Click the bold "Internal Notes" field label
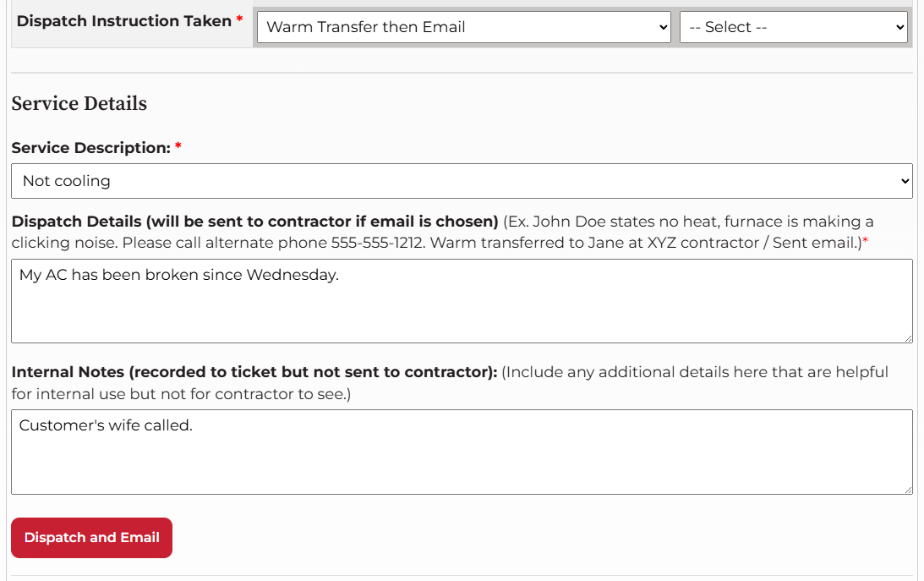This screenshot has height=581, width=924. click(x=254, y=372)
